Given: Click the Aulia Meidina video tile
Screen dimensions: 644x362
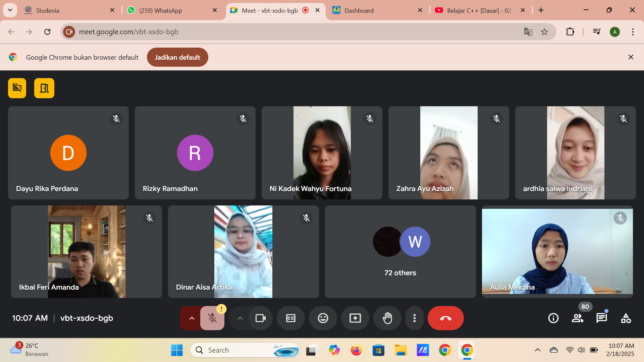Looking at the screenshot, I should [557, 252].
